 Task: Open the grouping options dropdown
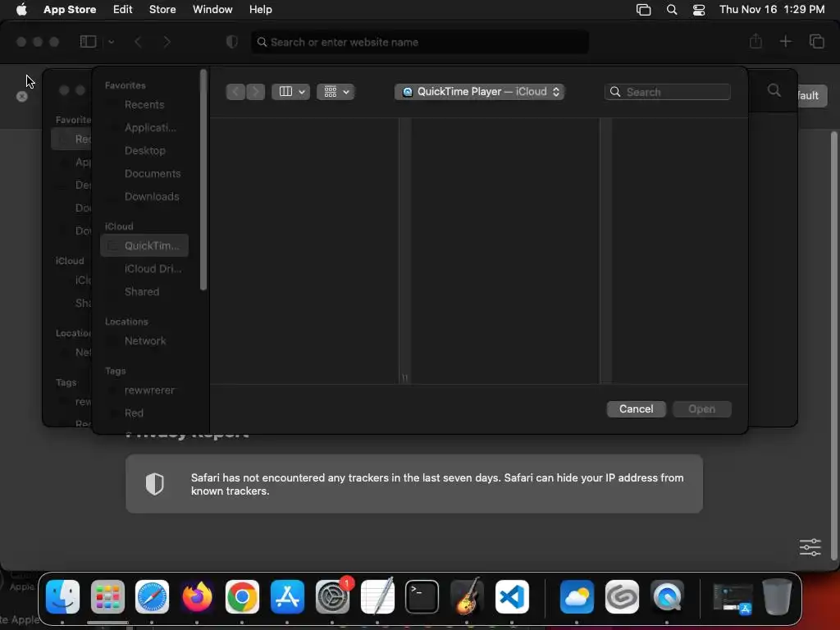coord(336,92)
